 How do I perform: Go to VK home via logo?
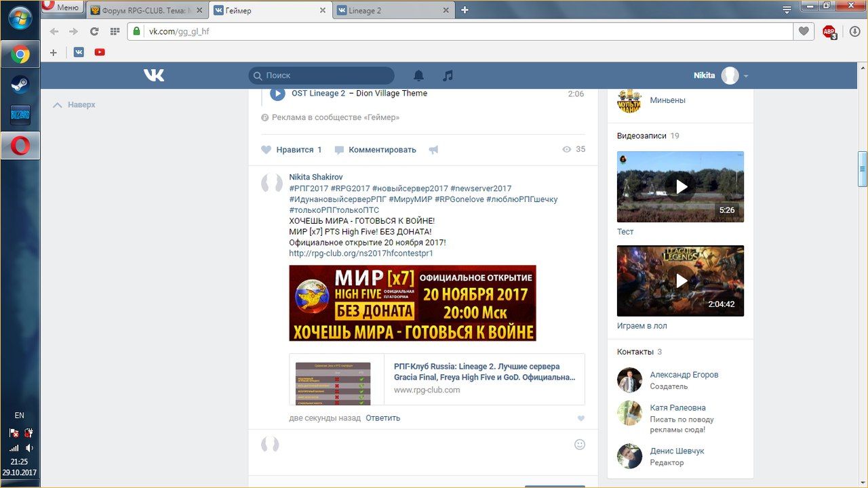[x=154, y=75]
